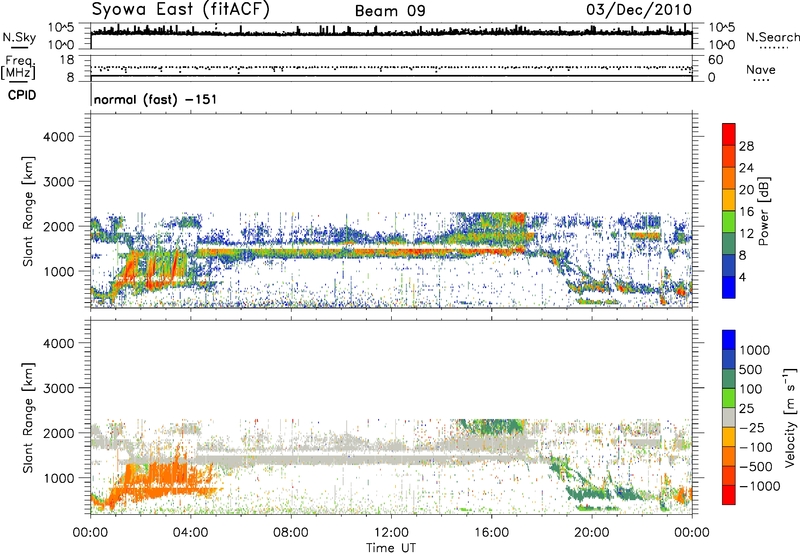800x554 pixels.
Task: Select the "12:00" time axis label
Action: click(x=391, y=533)
